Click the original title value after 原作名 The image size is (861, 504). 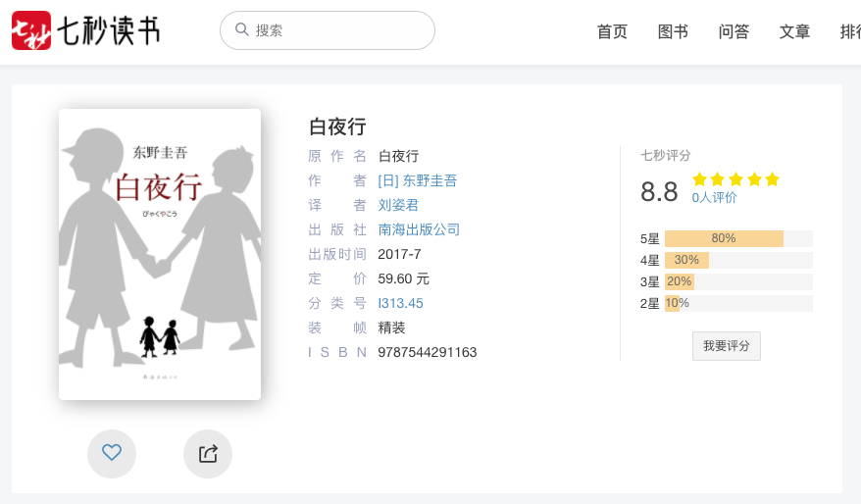click(399, 157)
